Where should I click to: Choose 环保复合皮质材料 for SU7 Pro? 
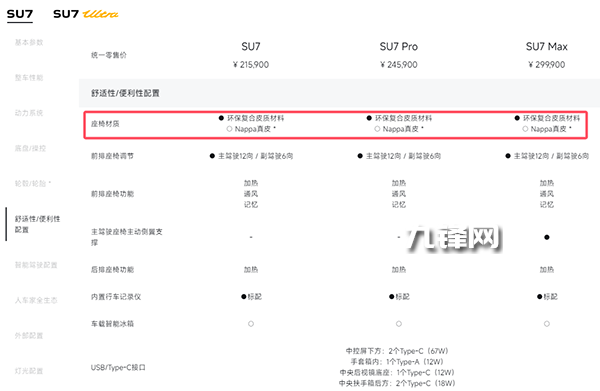click(369, 118)
